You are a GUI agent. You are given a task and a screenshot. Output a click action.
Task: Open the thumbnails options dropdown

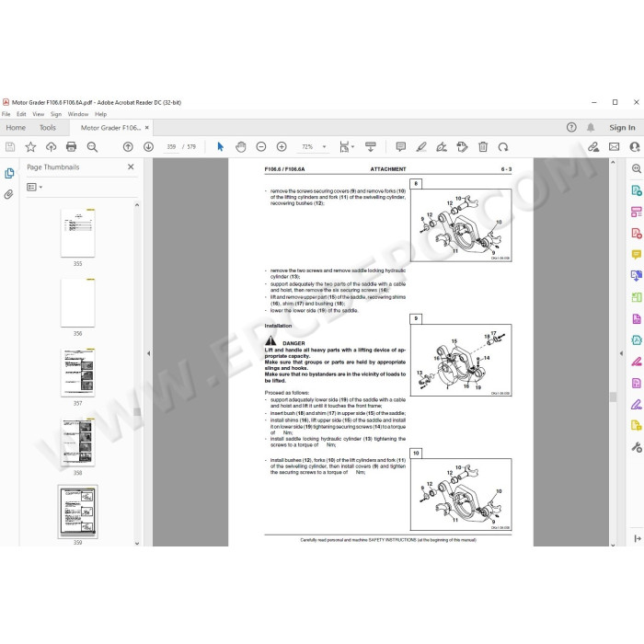(35, 187)
